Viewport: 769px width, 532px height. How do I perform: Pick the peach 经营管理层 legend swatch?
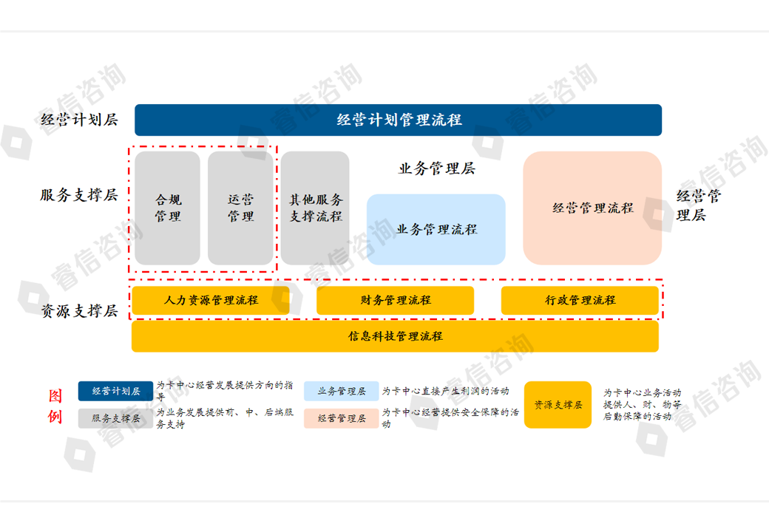click(341, 418)
